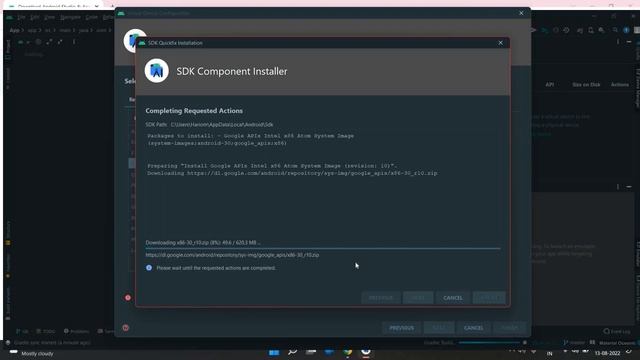Open the TODO tool window tab

pyautogui.click(x=45, y=331)
